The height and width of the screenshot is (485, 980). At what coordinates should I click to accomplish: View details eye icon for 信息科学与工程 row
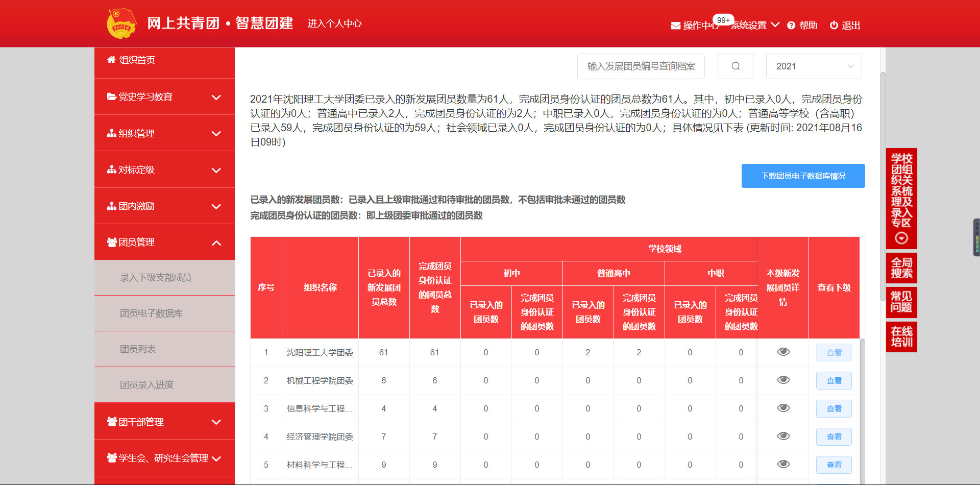783,408
